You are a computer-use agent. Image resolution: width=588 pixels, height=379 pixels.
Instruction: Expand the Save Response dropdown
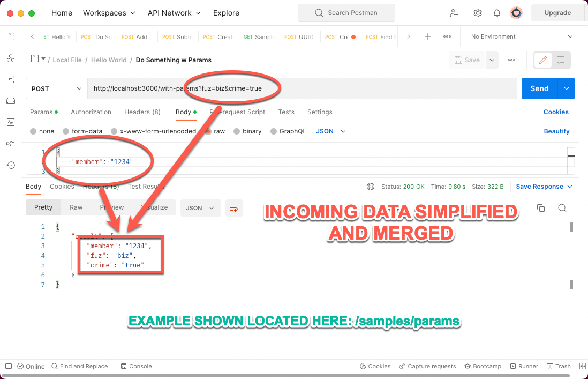[x=544, y=187]
